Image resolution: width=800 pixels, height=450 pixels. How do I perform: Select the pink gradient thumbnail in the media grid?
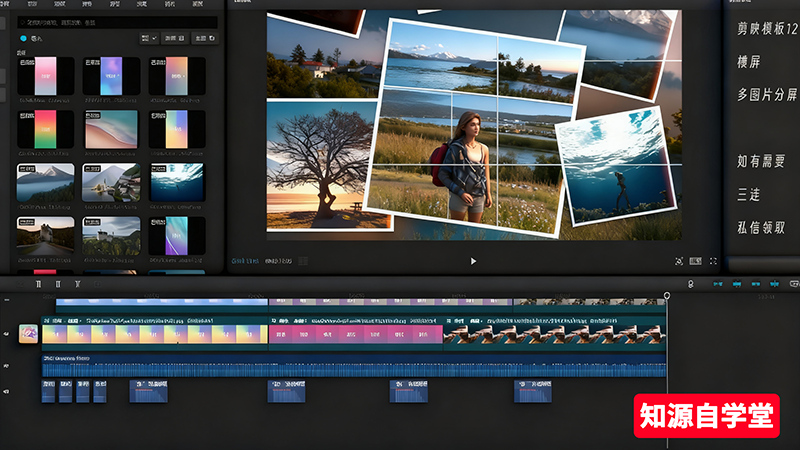tap(46, 77)
